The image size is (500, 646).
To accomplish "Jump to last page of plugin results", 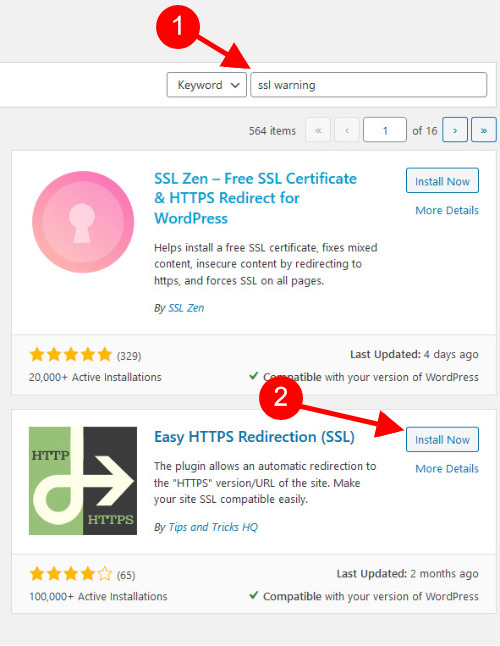I will pos(484,131).
